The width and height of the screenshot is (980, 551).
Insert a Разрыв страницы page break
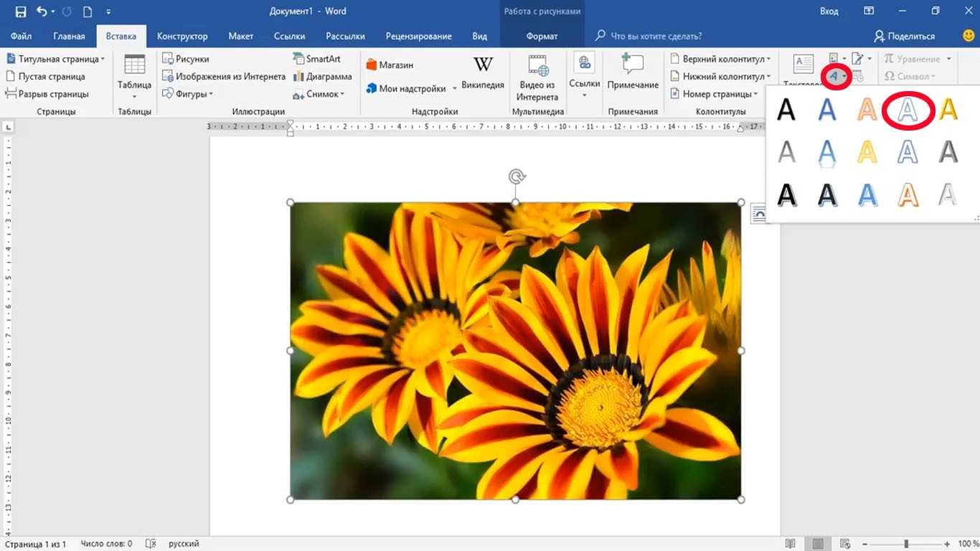point(47,94)
